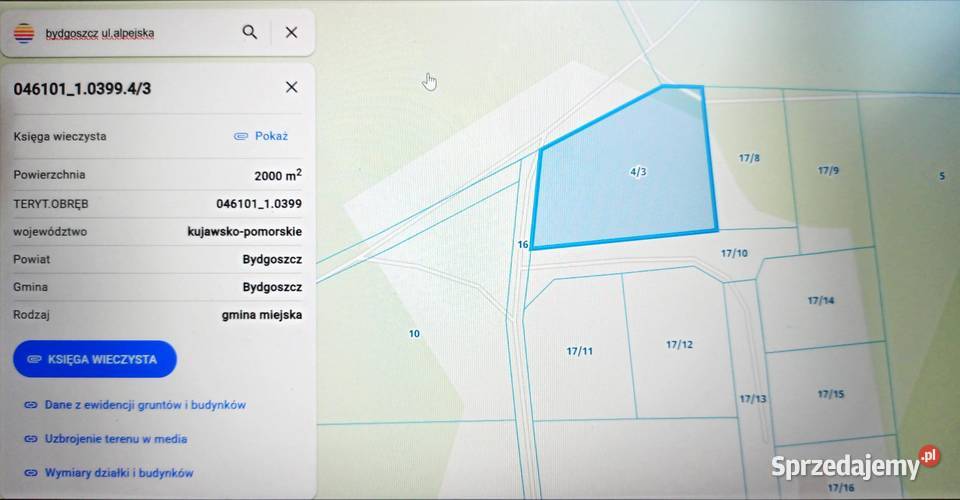Image resolution: width=960 pixels, height=500 pixels.
Task: Open 'Wymiary działki i budynków' link
Action: [x=119, y=472]
